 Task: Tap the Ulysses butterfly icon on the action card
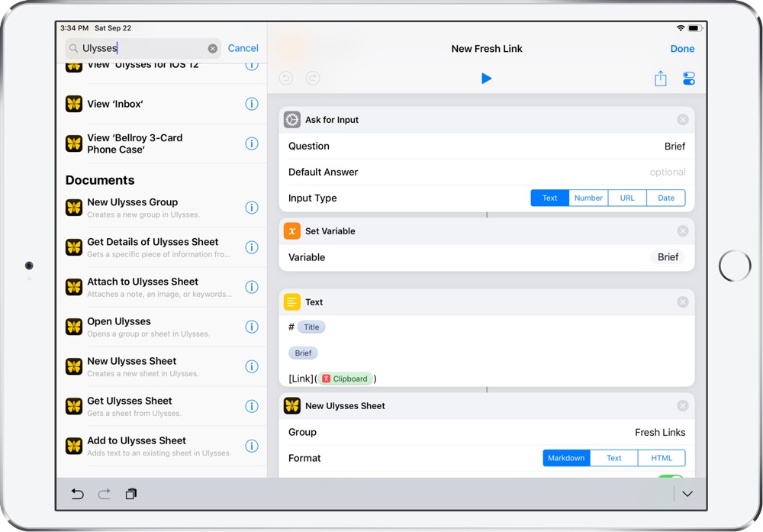(x=292, y=406)
